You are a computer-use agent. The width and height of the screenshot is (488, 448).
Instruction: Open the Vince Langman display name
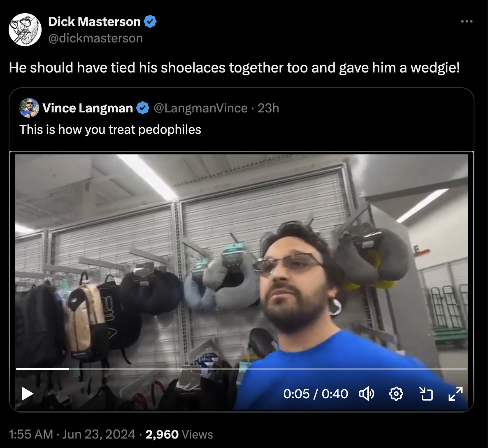88,108
